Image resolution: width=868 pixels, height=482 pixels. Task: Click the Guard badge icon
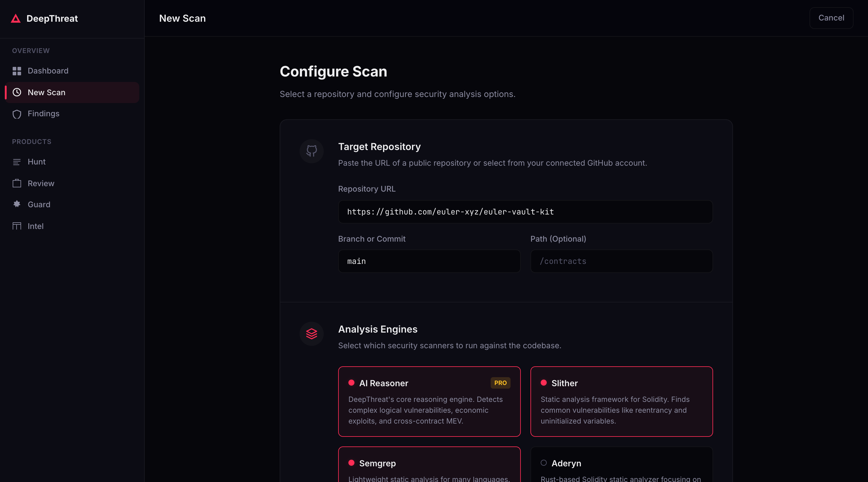(x=17, y=204)
